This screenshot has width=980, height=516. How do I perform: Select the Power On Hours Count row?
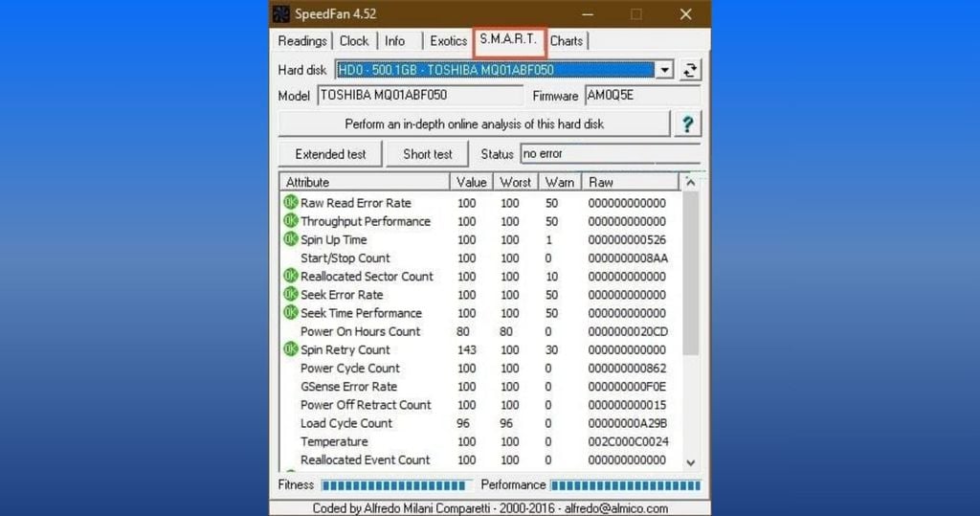pos(480,331)
